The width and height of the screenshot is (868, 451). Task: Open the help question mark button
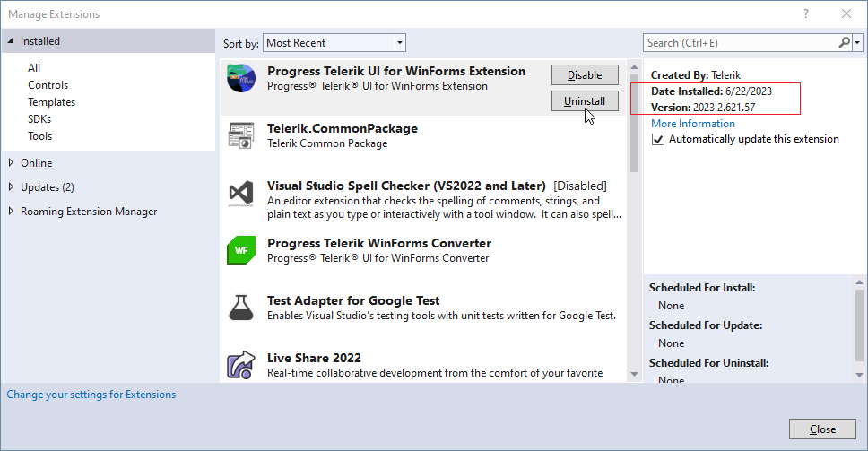click(x=806, y=13)
